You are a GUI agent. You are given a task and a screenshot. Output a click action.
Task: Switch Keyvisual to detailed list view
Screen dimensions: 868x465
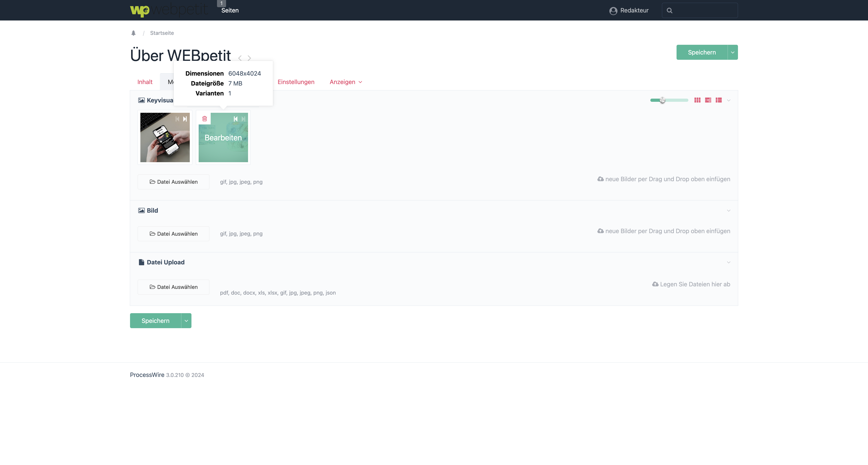(719, 100)
